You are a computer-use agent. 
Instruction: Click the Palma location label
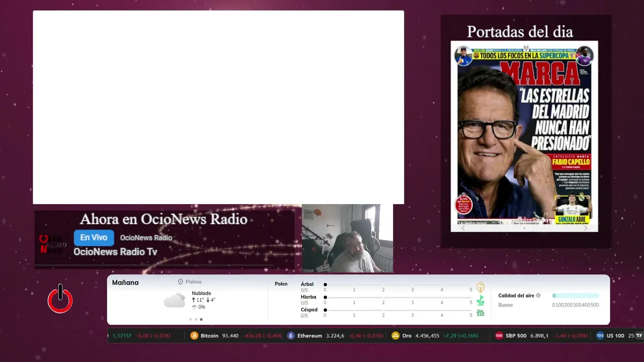(193, 282)
